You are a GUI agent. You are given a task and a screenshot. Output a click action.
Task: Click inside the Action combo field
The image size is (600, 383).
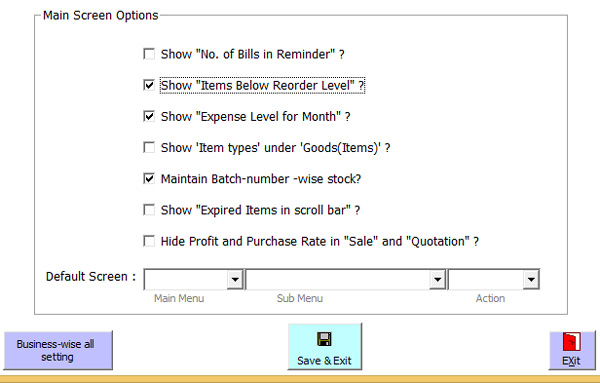486,279
